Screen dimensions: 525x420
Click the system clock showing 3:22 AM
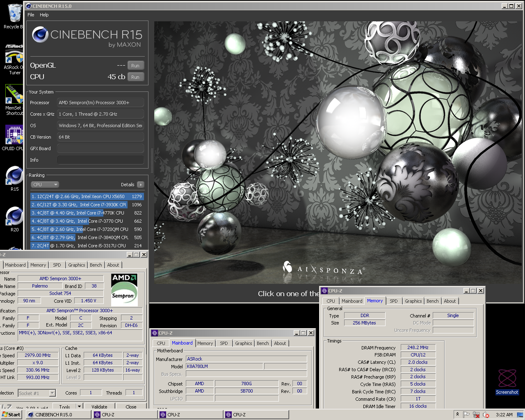pyautogui.click(x=504, y=415)
